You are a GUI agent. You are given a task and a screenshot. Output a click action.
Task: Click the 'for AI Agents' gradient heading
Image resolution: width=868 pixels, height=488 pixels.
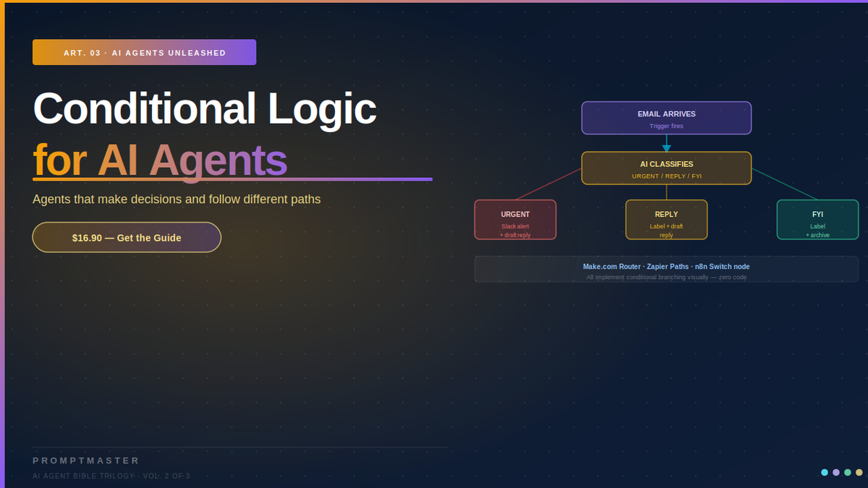[160, 160]
